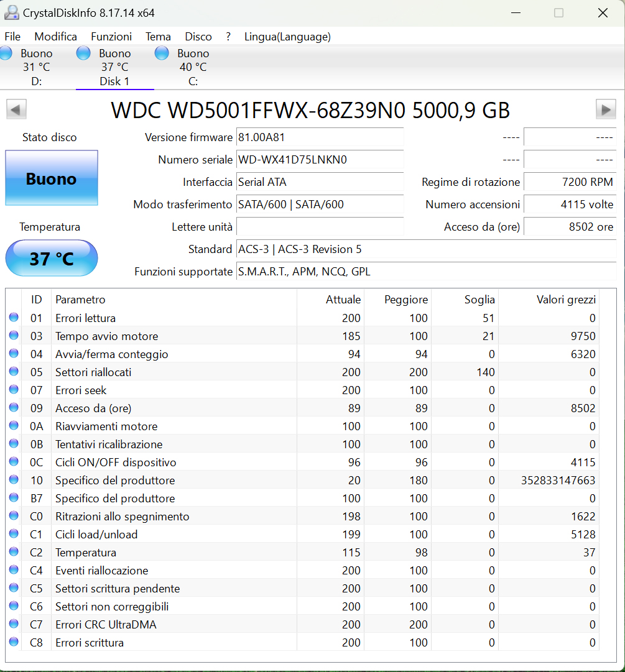Click raw value 1622 in Ritrazioni row
The height and width of the screenshot is (672, 625).
click(x=583, y=517)
